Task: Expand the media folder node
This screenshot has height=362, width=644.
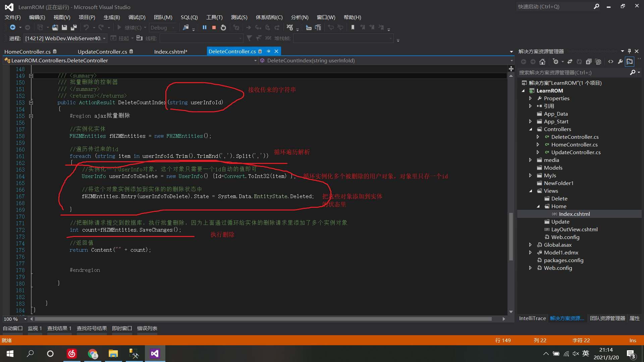Action: 530,160
